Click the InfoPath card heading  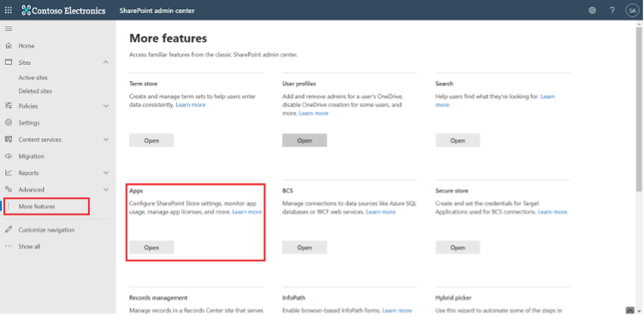pos(293,298)
